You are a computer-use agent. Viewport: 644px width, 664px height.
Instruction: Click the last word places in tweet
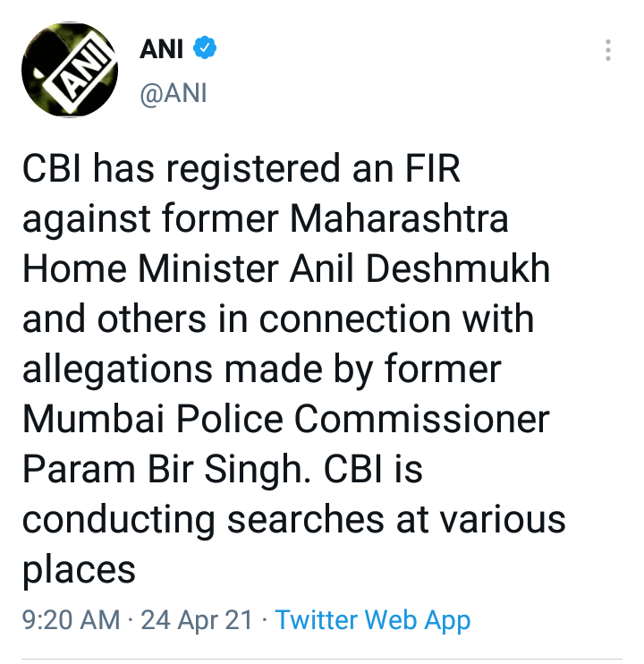coord(79,572)
